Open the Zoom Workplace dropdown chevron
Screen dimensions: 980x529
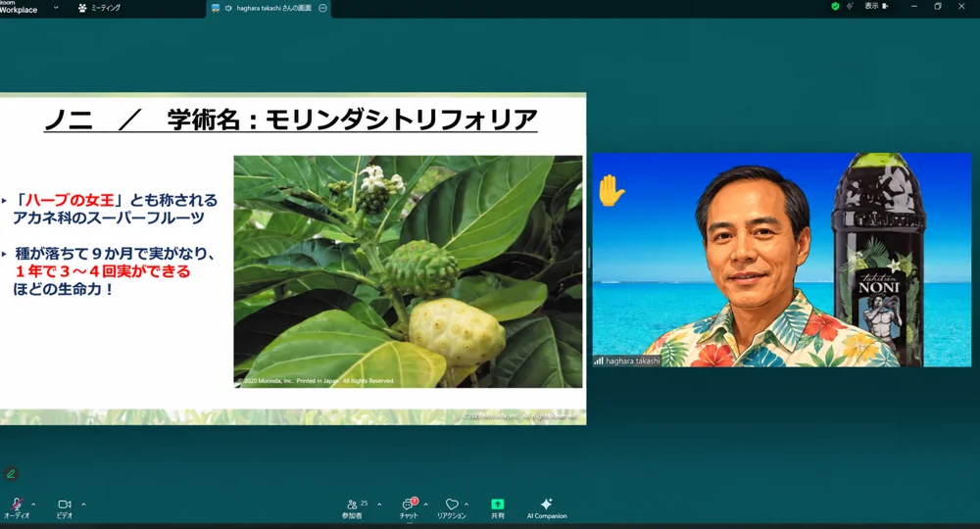(56, 8)
